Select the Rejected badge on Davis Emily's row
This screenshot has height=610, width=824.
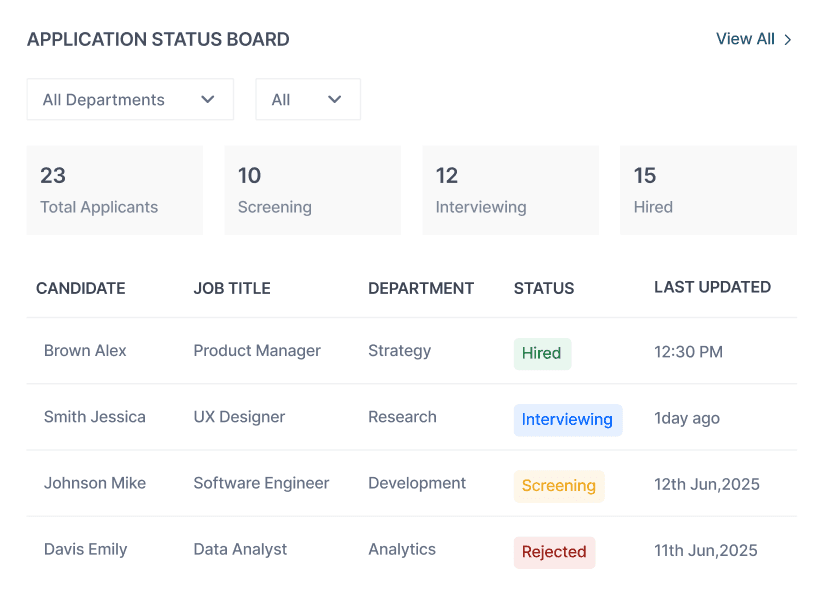554,552
